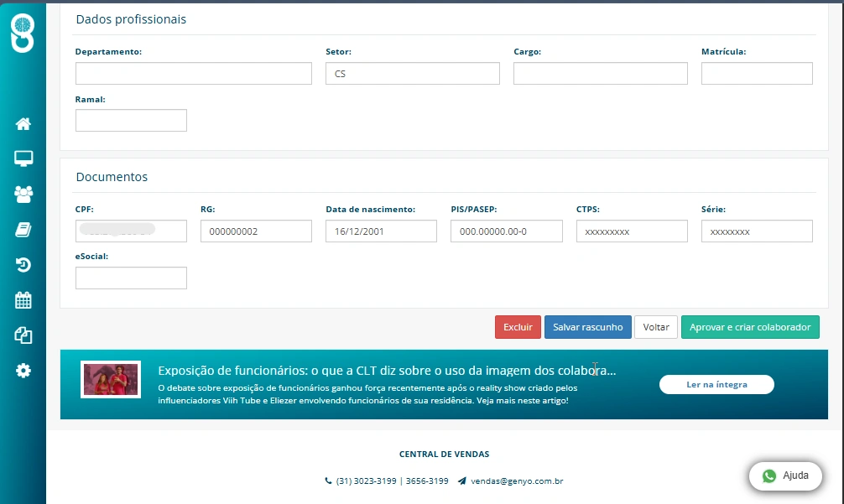This screenshot has width=844, height=504.
Task: Click Aprovar e criar colaborador button
Action: (x=750, y=327)
